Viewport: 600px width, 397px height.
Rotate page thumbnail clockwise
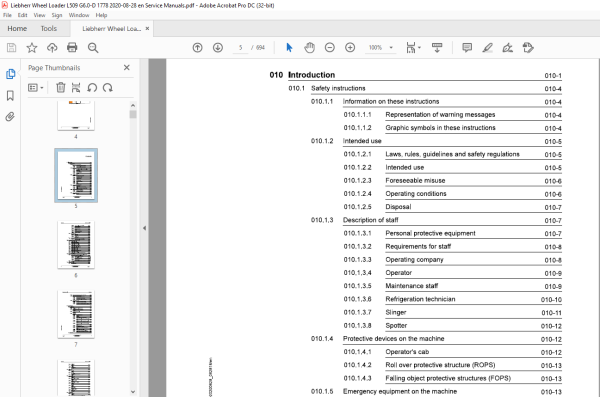point(108,88)
